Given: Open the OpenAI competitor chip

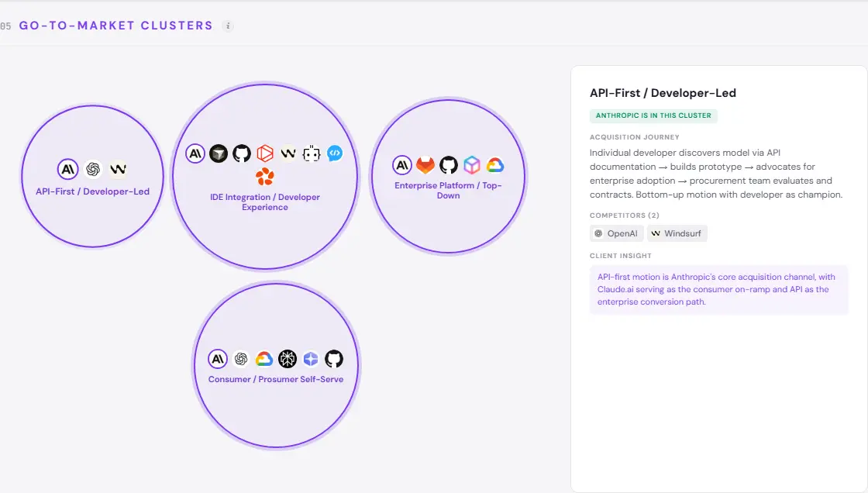Looking at the screenshot, I should 616,234.
